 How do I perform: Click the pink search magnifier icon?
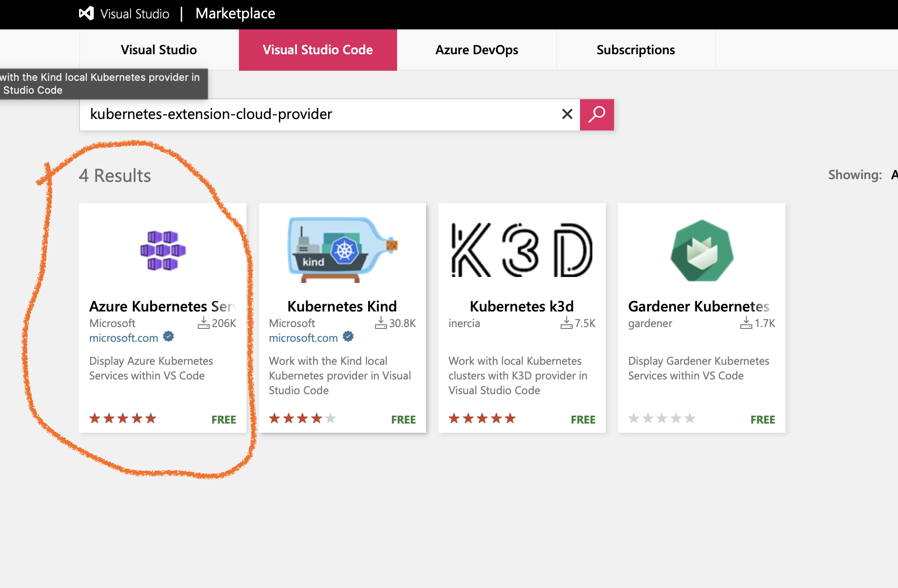pyautogui.click(x=597, y=114)
